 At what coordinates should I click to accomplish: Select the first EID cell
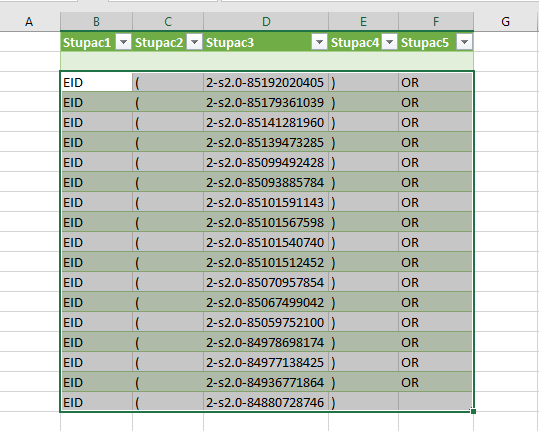tap(96, 82)
